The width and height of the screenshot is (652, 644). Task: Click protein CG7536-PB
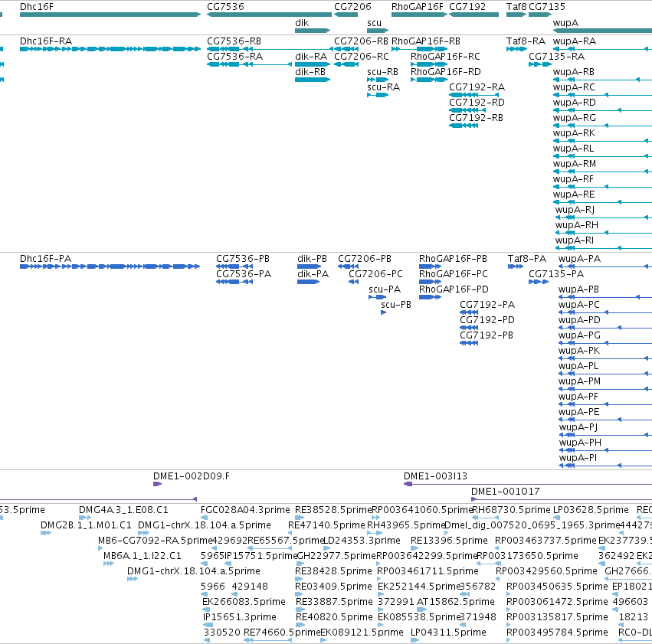point(234,266)
